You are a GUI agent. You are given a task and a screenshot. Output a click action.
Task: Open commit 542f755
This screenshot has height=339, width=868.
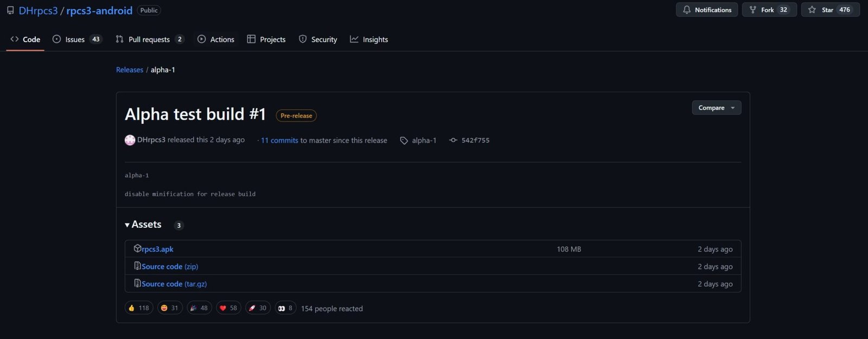click(476, 140)
